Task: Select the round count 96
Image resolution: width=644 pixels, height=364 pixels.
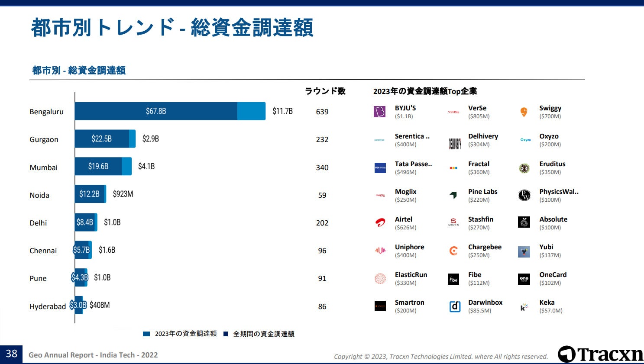Action: point(322,251)
